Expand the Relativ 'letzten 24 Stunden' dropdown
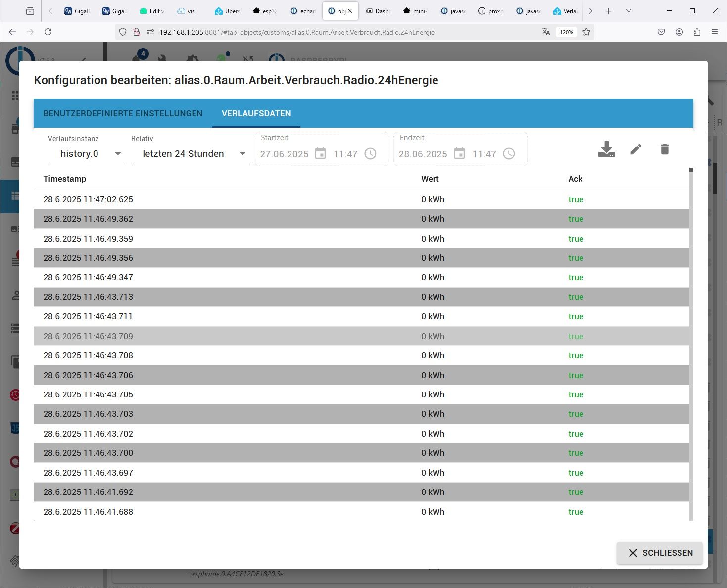 (190, 154)
